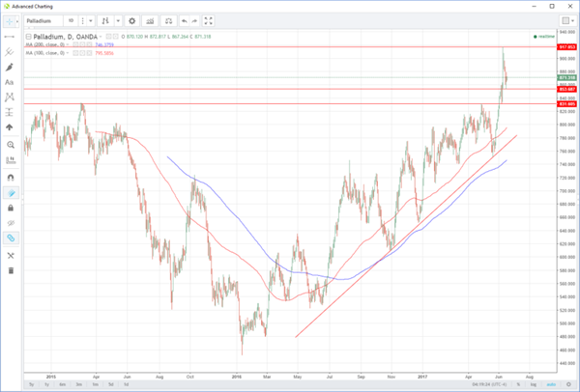This screenshot has height=392, width=580.
Task: Activate the zoom in magnifier tool
Action: point(10,144)
